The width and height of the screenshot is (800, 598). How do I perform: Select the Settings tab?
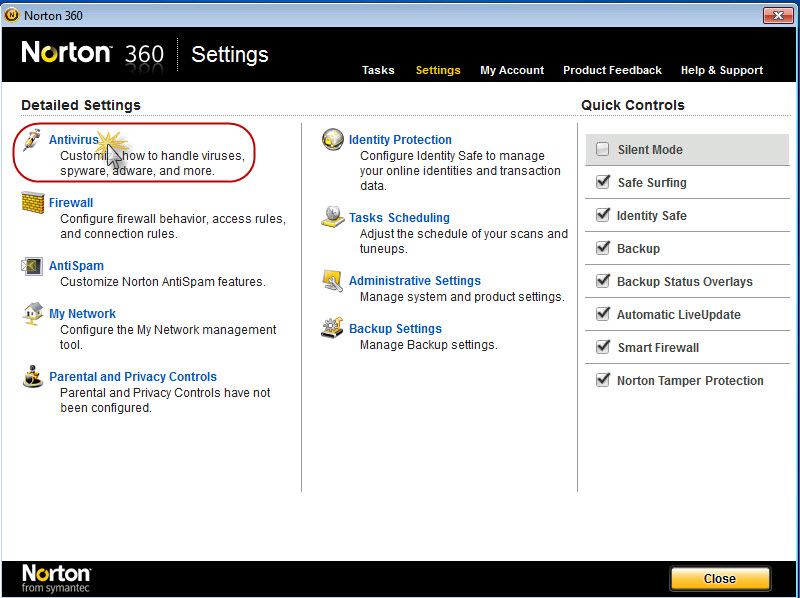(x=438, y=70)
